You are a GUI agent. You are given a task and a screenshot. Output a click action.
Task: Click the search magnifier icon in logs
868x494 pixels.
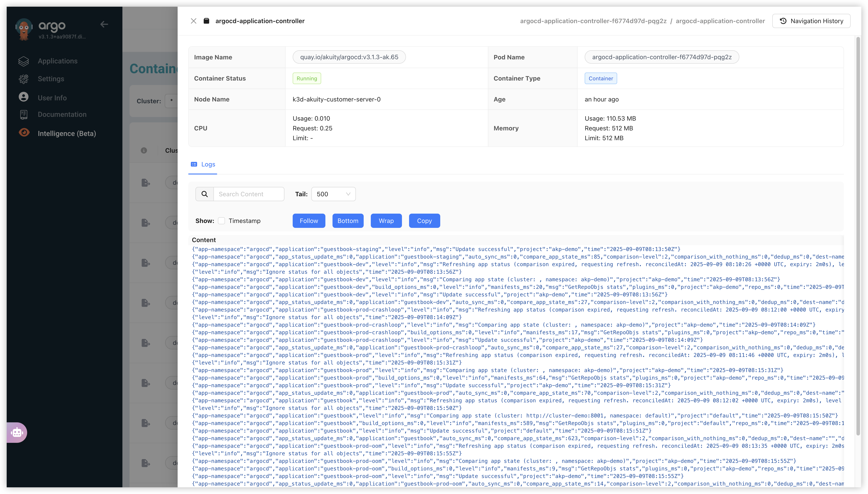click(205, 194)
